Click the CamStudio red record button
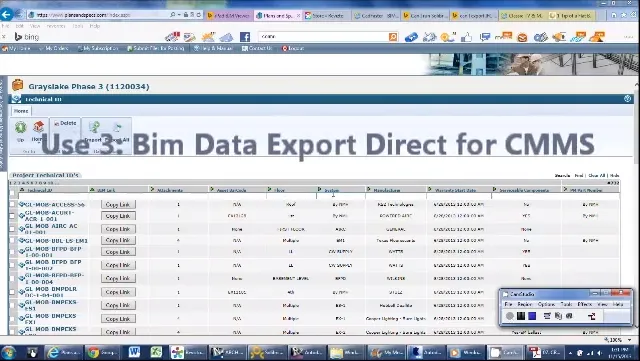The image size is (640, 361). pyautogui.click(x=509, y=316)
